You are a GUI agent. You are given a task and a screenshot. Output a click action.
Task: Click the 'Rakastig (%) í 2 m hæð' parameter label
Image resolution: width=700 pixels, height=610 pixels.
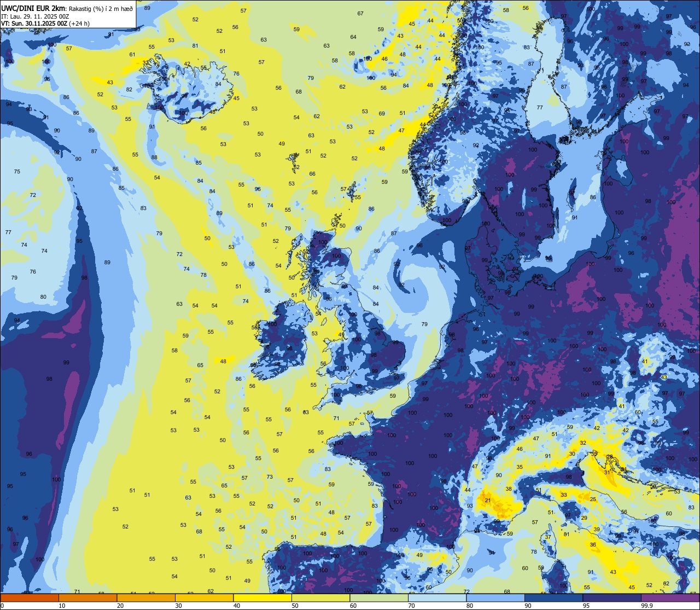101,8
